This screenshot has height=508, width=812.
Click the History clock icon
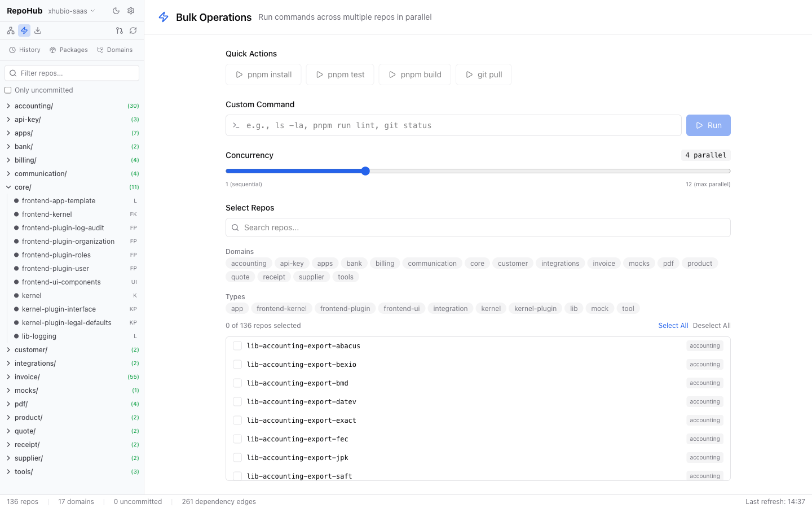tap(12, 50)
